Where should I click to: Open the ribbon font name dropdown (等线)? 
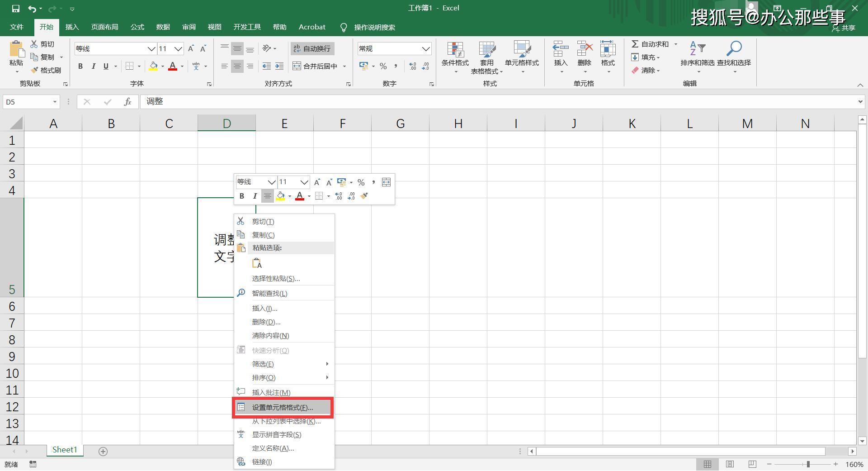point(151,48)
